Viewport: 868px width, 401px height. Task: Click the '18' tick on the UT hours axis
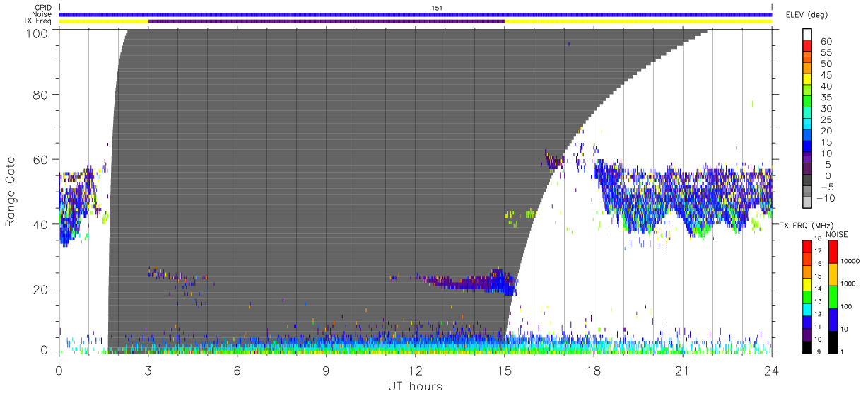(593, 370)
